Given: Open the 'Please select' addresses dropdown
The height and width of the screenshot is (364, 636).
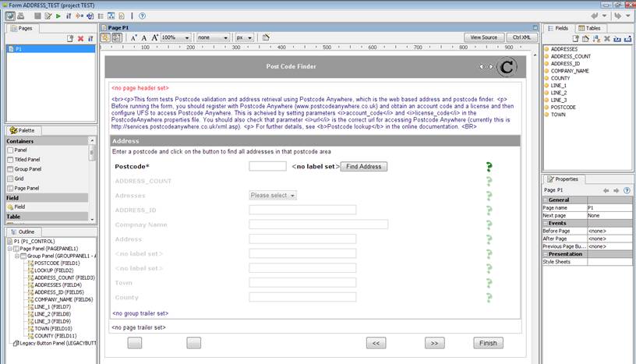Looking at the screenshot, I should point(272,196).
